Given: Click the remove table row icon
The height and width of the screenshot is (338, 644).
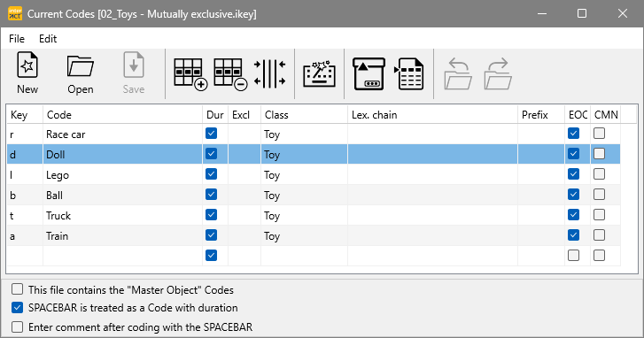Looking at the screenshot, I should (230, 74).
